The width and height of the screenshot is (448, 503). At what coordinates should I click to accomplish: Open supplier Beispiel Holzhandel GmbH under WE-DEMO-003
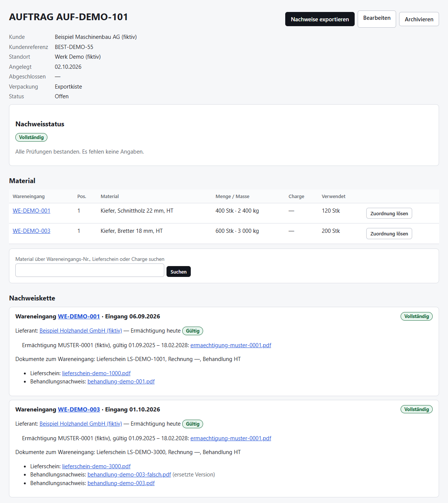point(81,424)
